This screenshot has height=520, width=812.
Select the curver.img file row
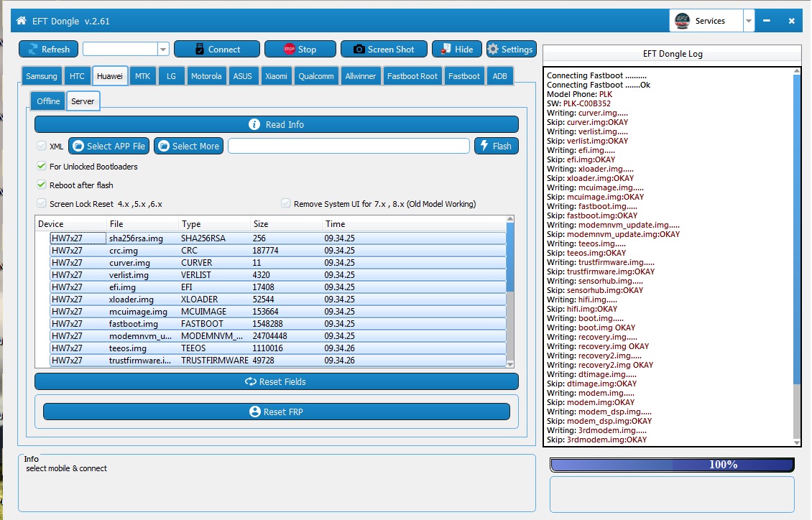pos(277,263)
